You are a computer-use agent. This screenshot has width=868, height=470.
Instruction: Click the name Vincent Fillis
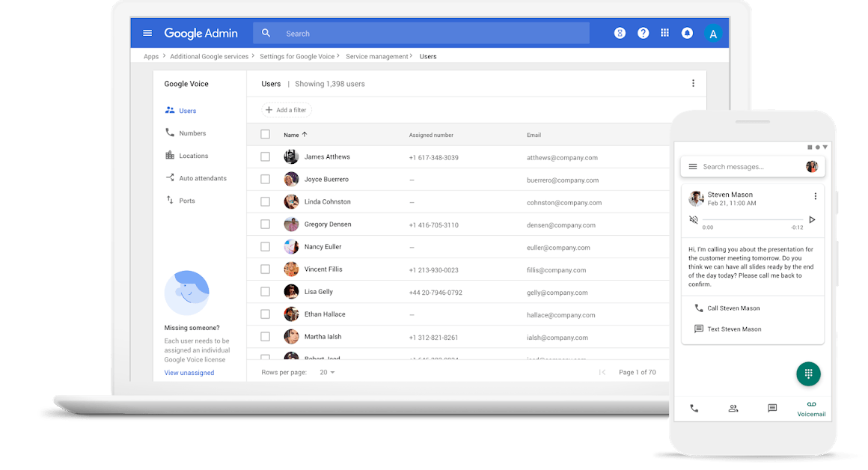point(323,269)
